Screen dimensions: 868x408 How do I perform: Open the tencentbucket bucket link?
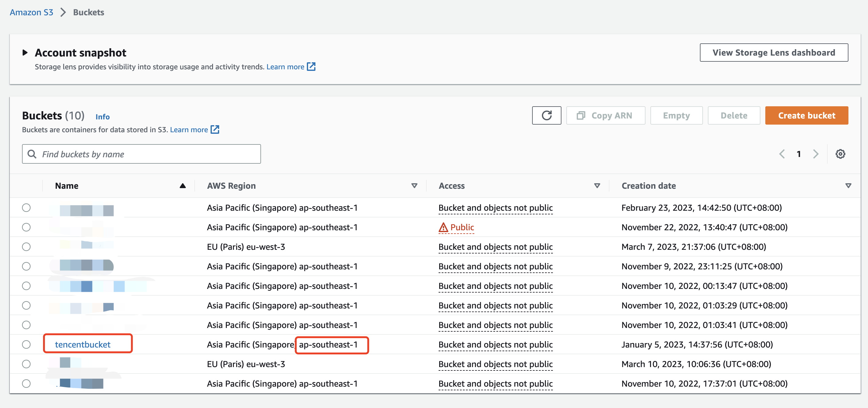click(x=83, y=344)
